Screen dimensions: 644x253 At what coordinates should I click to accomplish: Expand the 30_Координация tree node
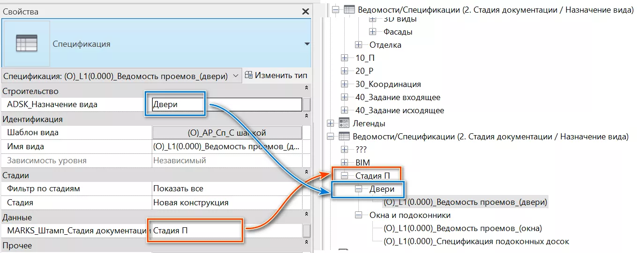(345, 84)
